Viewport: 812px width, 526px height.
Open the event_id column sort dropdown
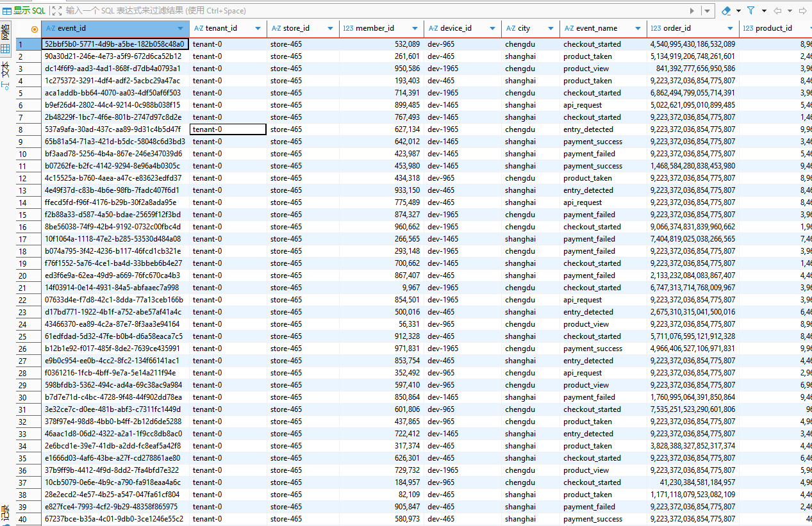pos(181,29)
